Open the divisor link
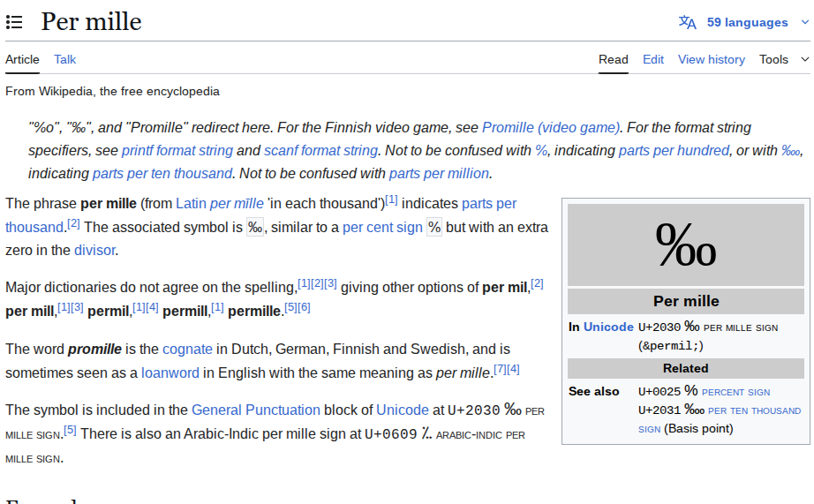 (x=94, y=250)
